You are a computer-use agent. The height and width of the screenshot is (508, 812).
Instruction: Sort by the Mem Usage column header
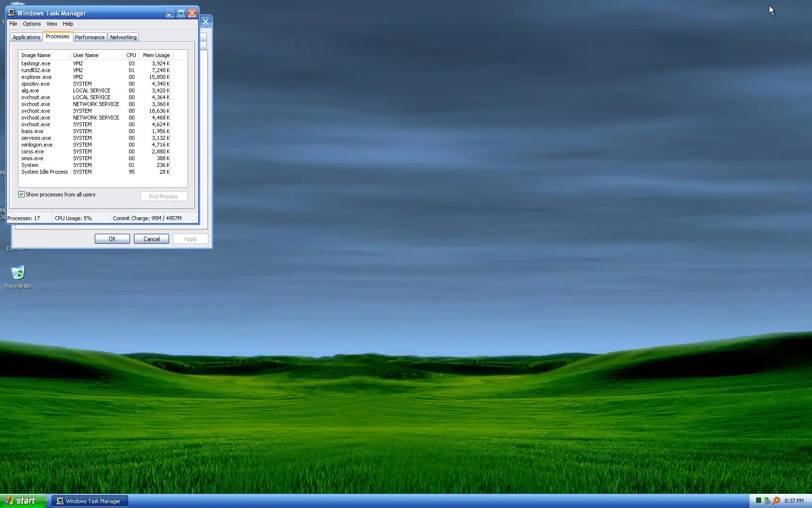click(x=156, y=55)
